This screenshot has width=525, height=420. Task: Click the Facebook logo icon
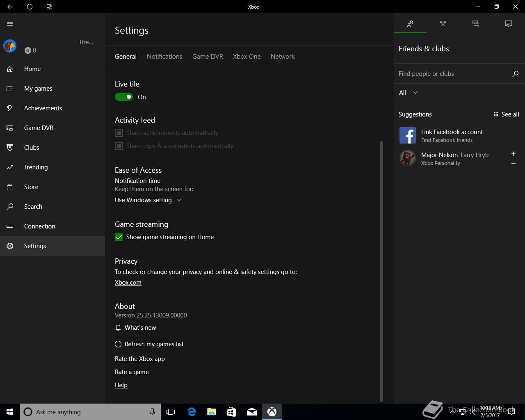408,135
